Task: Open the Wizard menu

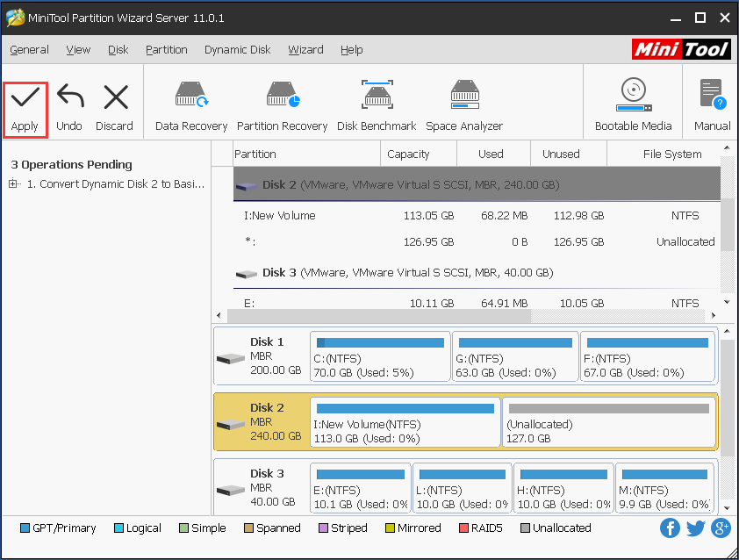Action: pyautogui.click(x=306, y=50)
